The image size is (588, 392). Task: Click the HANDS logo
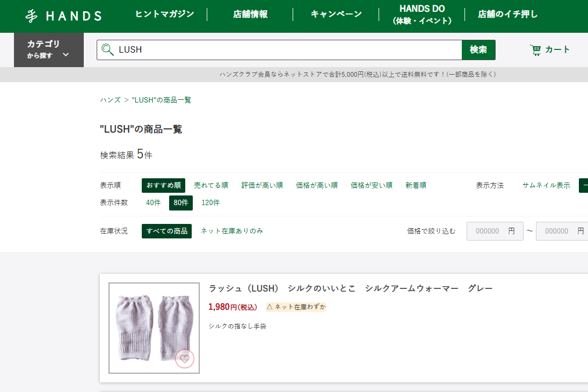(64, 16)
